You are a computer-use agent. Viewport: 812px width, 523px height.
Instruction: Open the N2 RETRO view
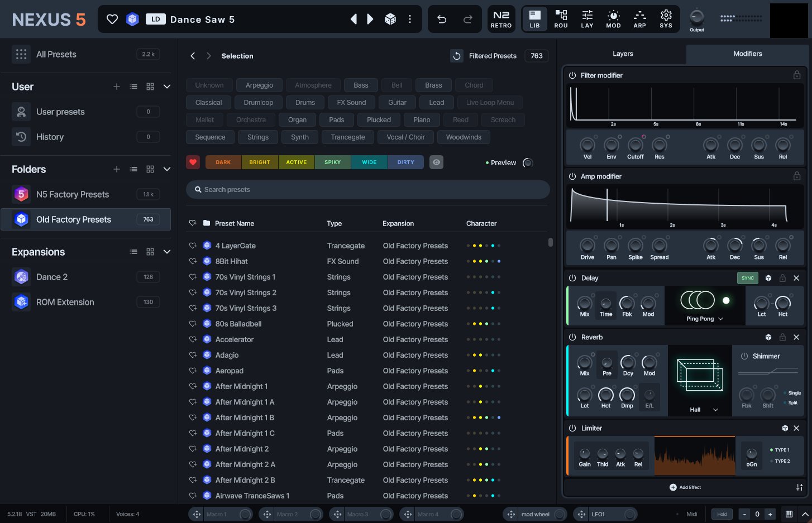tap(501, 19)
